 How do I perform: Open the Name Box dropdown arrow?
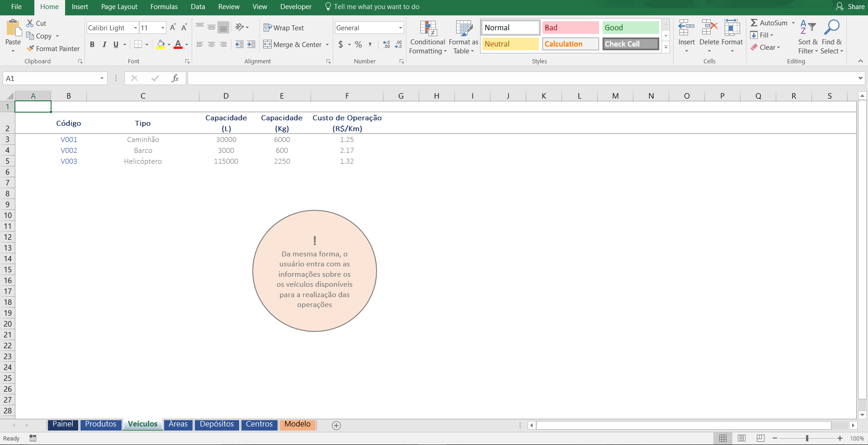(x=102, y=78)
